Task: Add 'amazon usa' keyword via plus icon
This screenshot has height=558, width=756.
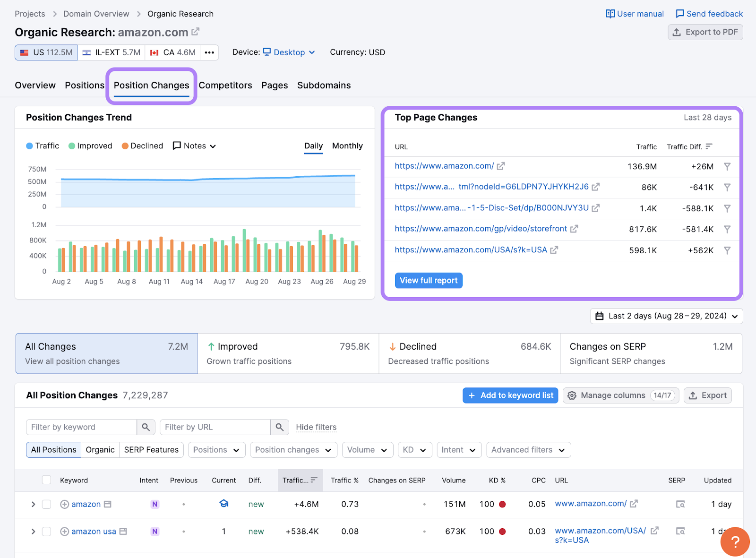Action: tap(65, 532)
